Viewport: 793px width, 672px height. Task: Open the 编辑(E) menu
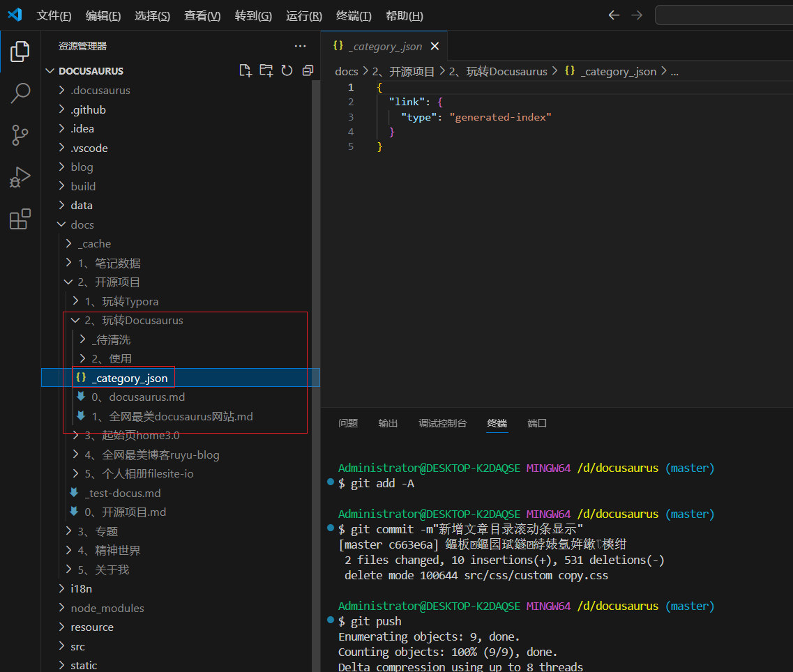tap(103, 15)
